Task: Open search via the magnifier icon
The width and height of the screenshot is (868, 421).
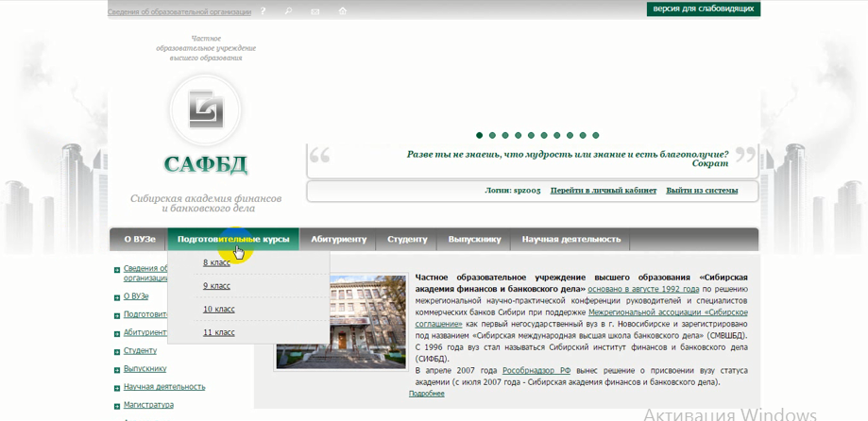Action: [289, 11]
